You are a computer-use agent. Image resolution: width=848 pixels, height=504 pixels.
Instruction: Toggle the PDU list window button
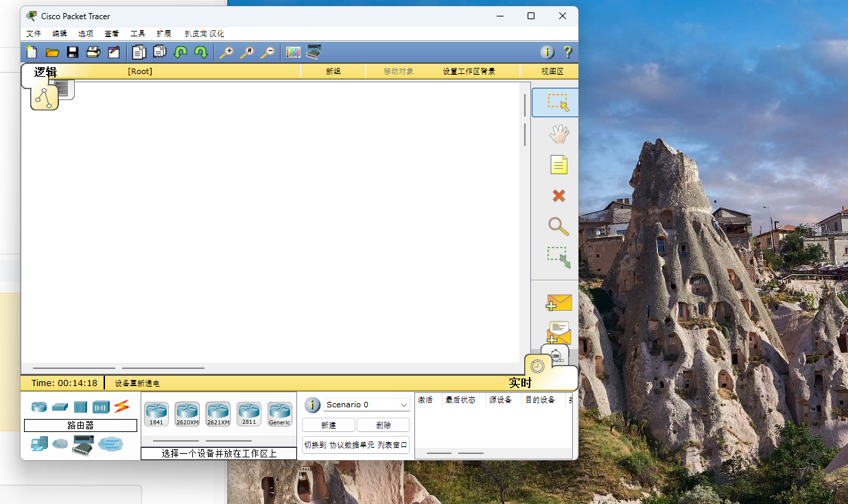click(355, 445)
